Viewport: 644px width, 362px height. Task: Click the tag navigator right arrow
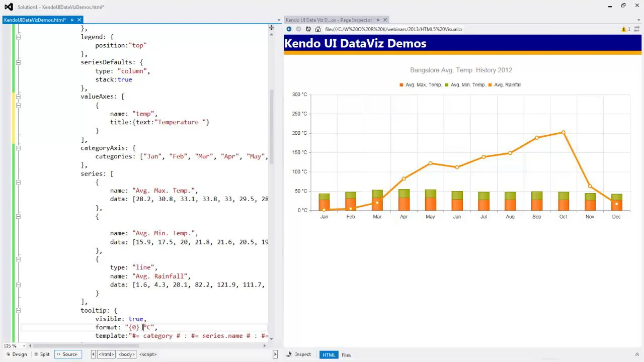tap(275, 354)
